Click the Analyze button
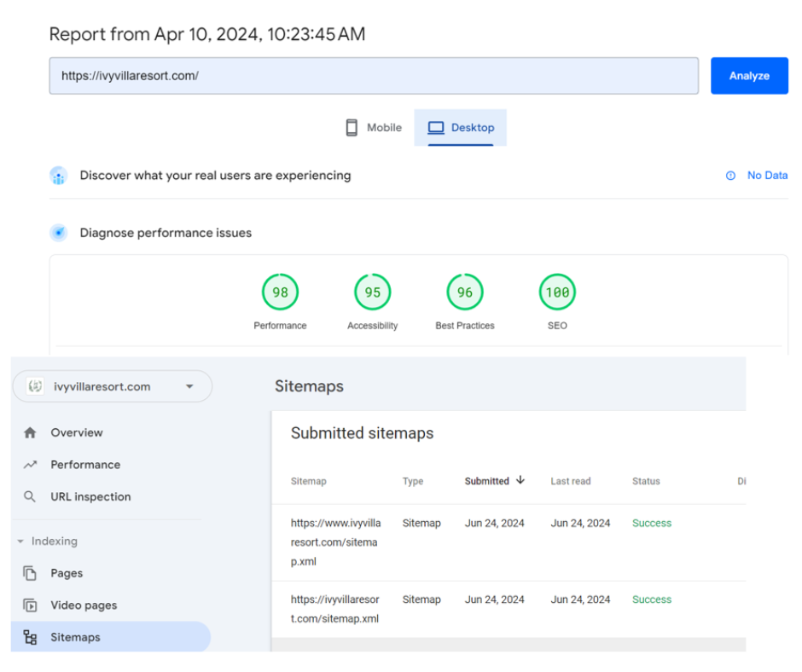Image resolution: width=802 pixels, height=672 pixels. (748, 76)
